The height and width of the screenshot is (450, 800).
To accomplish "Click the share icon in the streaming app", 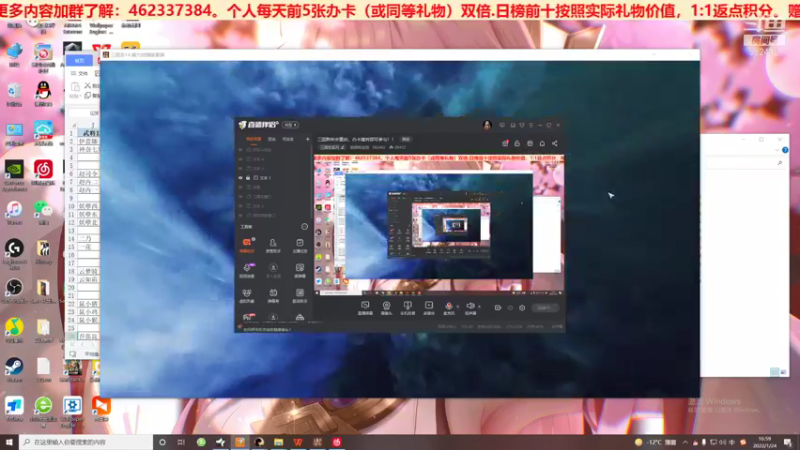I will [x=555, y=144].
